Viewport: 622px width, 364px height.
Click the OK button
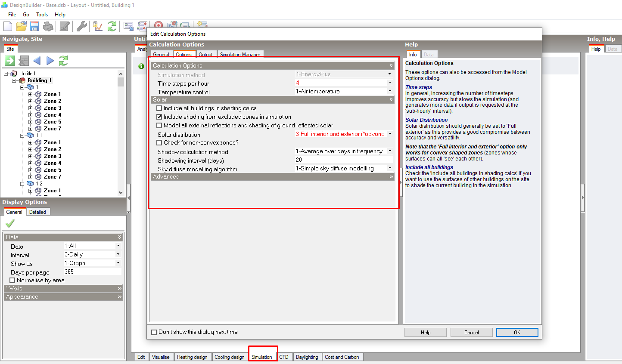(x=517, y=333)
